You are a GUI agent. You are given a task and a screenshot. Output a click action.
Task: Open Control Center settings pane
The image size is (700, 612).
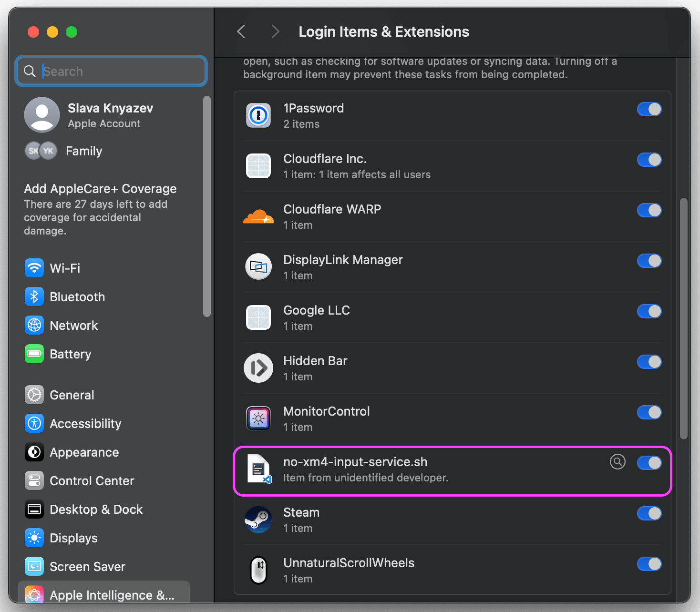tap(92, 481)
